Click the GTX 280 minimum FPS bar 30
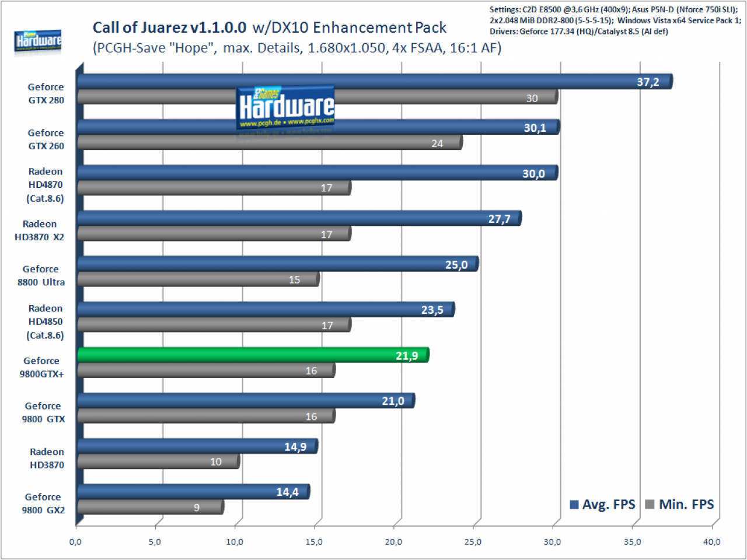 318,97
